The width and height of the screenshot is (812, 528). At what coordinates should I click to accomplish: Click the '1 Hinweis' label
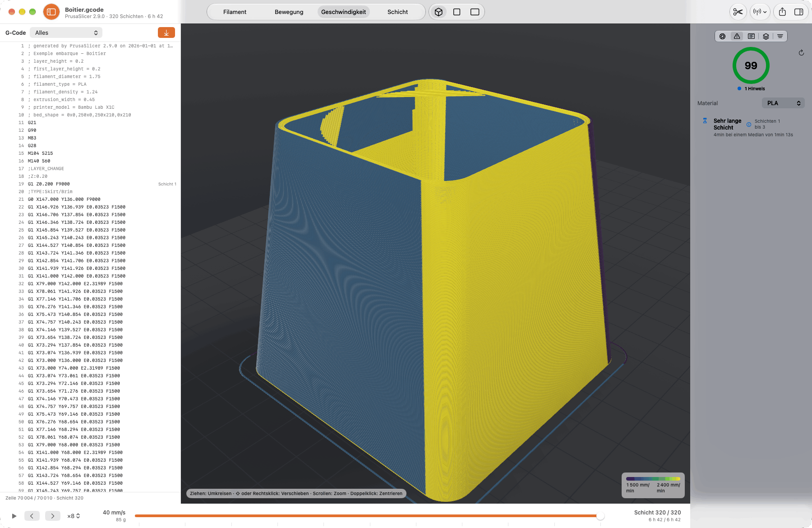click(755, 89)
